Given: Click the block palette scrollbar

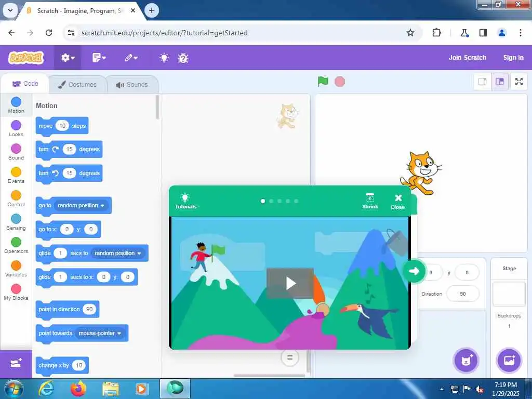Looking at the screenshot, I should [157, 107].
